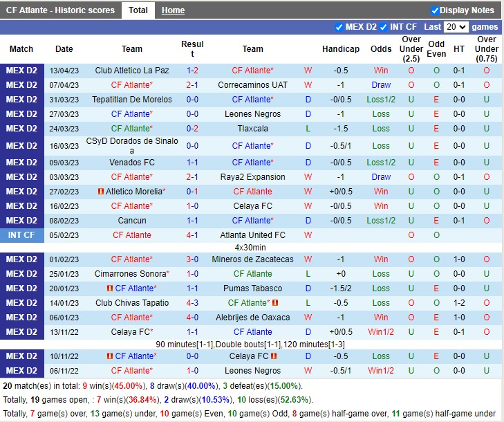The height and width of the screenshot is (422, 504).
Task: Open the Correcaminos UAT team link
Action: coord(252,85)
